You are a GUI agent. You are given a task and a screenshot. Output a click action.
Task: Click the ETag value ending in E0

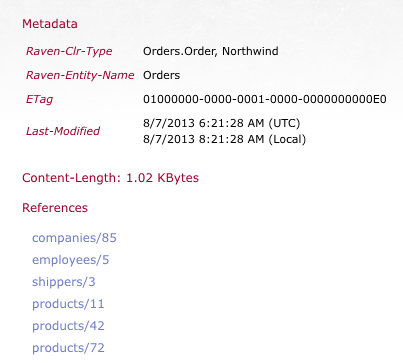pyautogui.click(x=265, y=99)
